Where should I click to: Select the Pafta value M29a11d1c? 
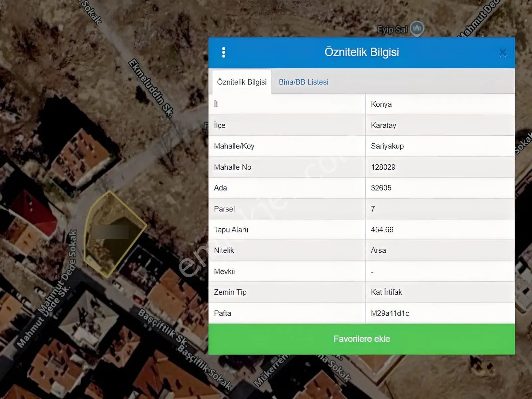coord(390,313)
